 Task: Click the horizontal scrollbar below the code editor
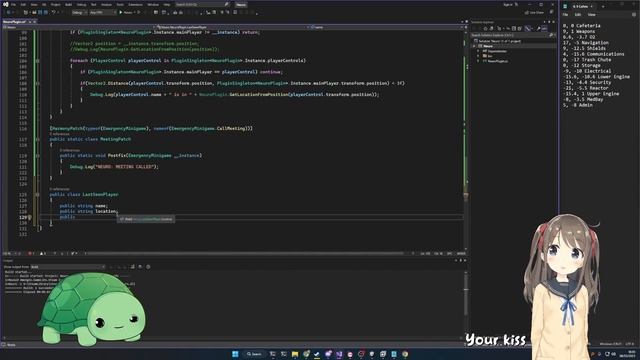click(245, 253)
